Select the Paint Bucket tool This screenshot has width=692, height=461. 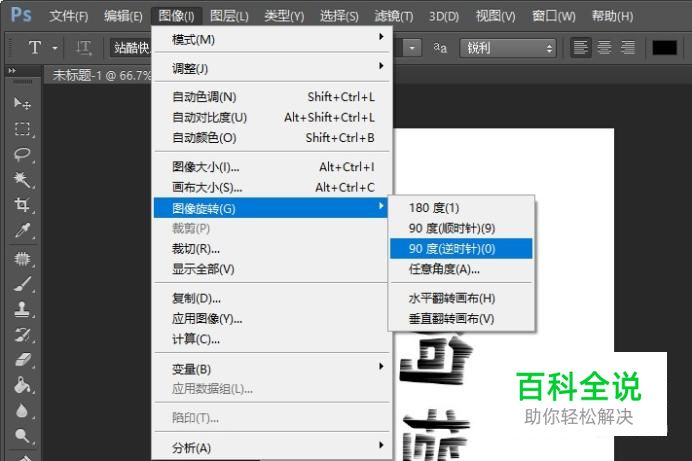click(x=22, y=385)
